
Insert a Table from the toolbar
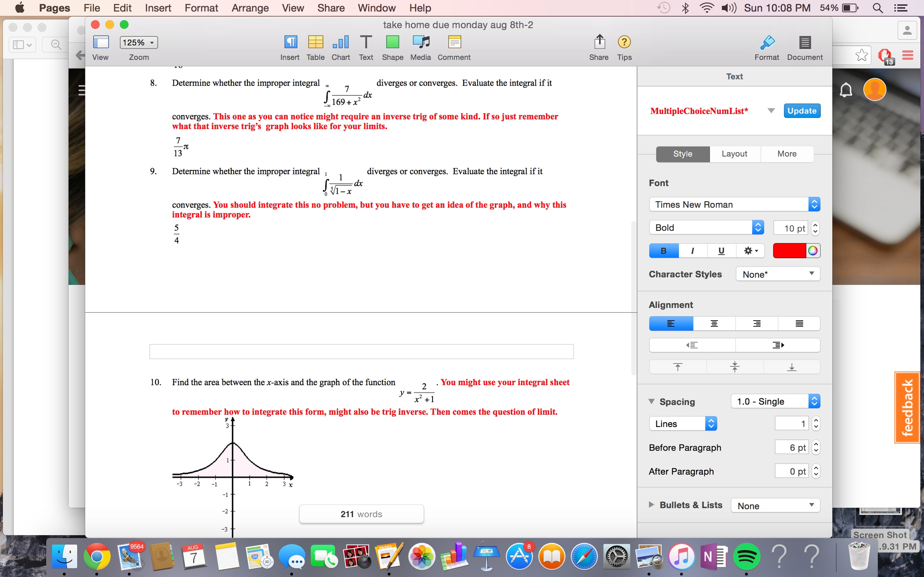315,42
